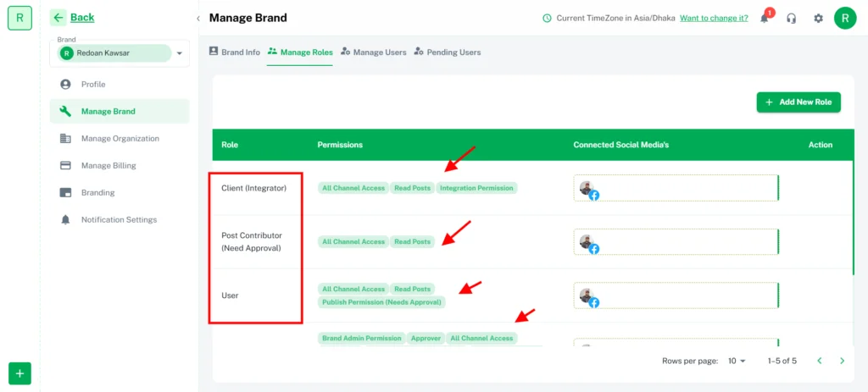The height and width of the screenshot is (392, 868).
Task: Open the Rows per page dropdown
Action: 737,361
